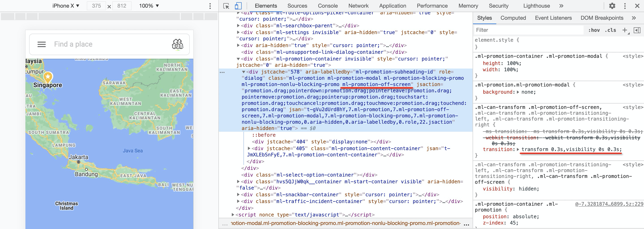Select the ml-unsupported-link-dialog-container div node
The image size is (644, 229).
[x=324, y=52]
